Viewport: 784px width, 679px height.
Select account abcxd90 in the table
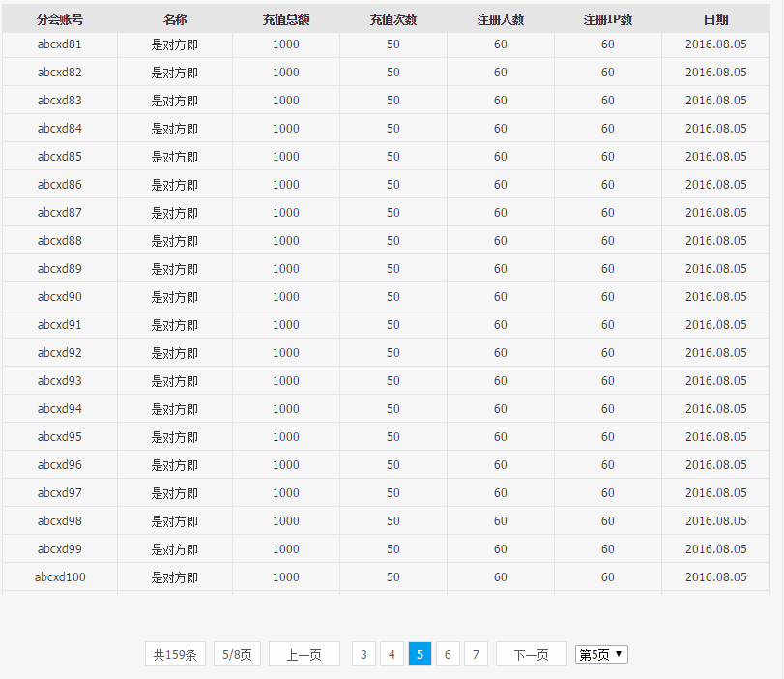click(x=59, y=296)
